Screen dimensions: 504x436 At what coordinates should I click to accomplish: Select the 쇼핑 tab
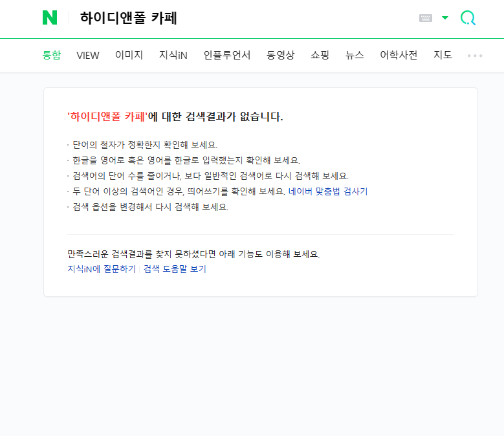click(320, 55)
